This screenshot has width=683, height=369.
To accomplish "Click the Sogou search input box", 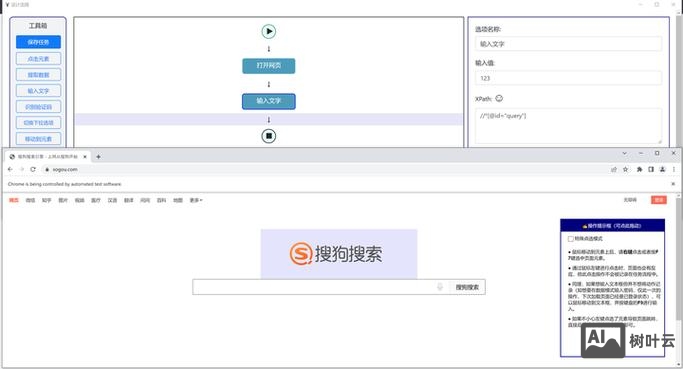I will [x=314, y=287].
